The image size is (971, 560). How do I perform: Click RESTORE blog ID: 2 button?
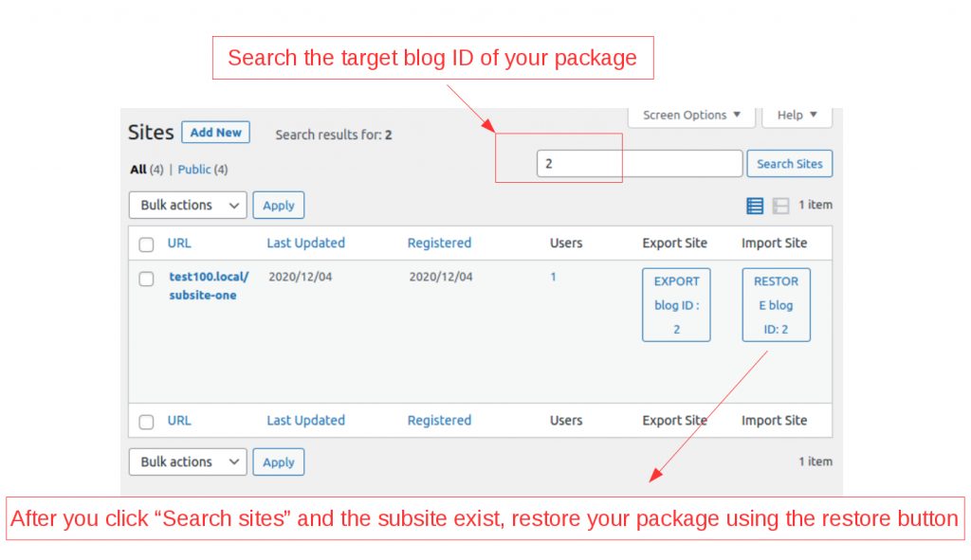[x=776, y=304]
